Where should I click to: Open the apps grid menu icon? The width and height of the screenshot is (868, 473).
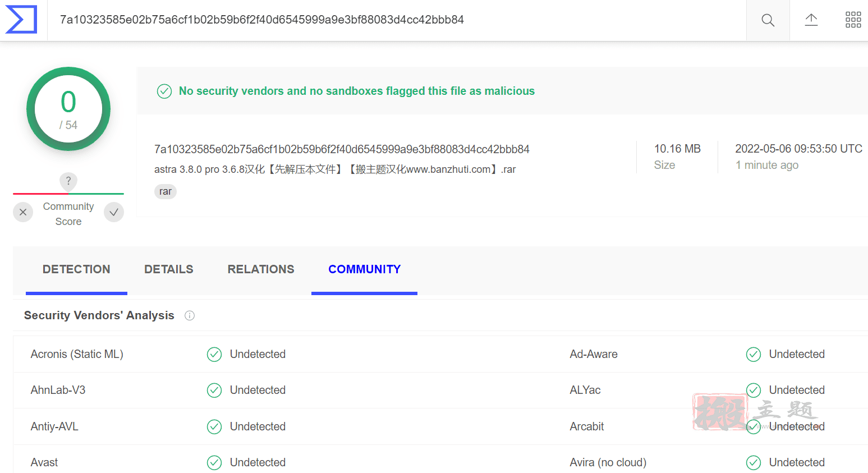tap(853, 20)
